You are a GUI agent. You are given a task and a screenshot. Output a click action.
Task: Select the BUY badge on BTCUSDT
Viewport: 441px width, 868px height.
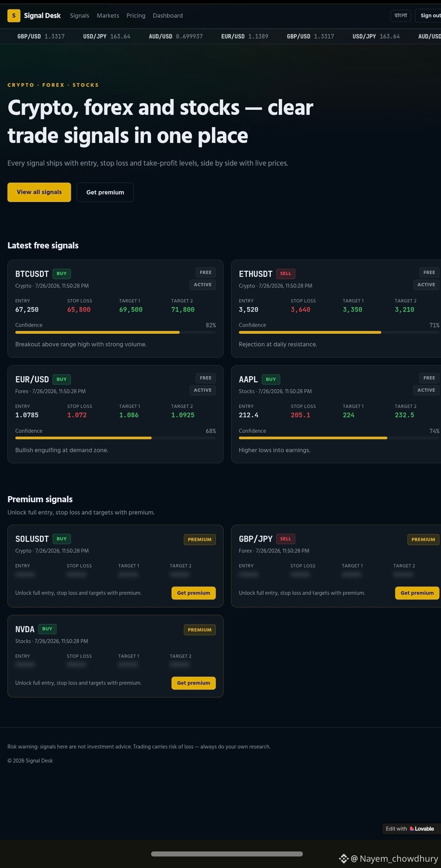coord(62,274)
